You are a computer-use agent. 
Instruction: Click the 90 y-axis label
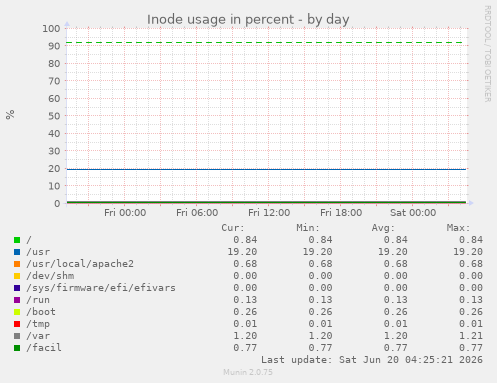[x=54, y=46]
